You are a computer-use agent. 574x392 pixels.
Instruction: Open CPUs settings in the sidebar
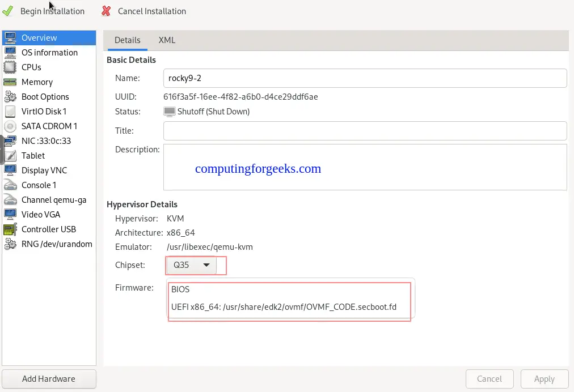tap(49, 67)
